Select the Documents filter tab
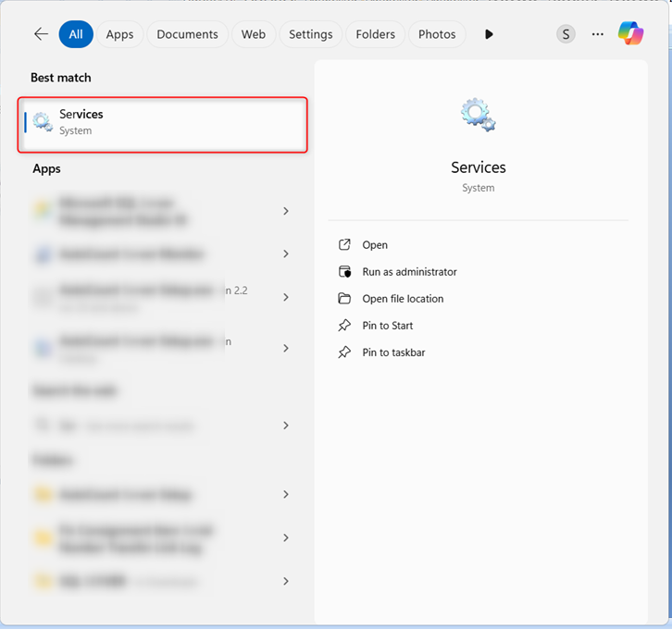Viewport: 672px width, 630px height. pyautogui.click(x=187, y=34)
